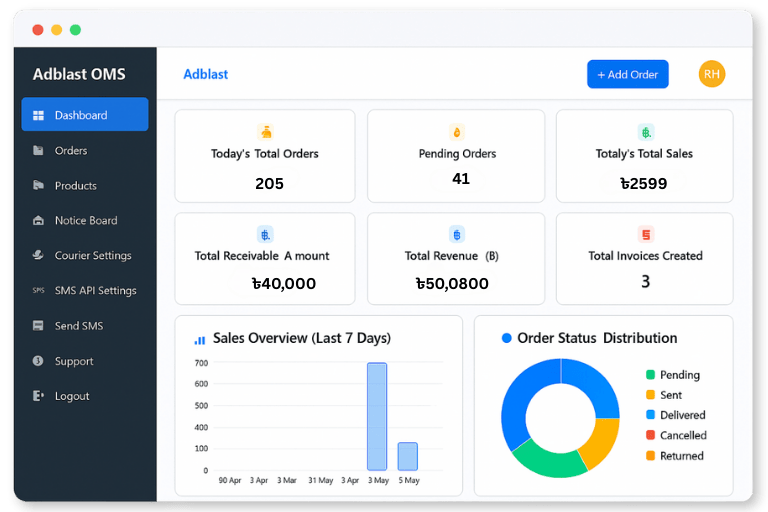This screenshot has height=512, width=768.
Task: Click the tall 3 May bar
Action: point(377,416)
